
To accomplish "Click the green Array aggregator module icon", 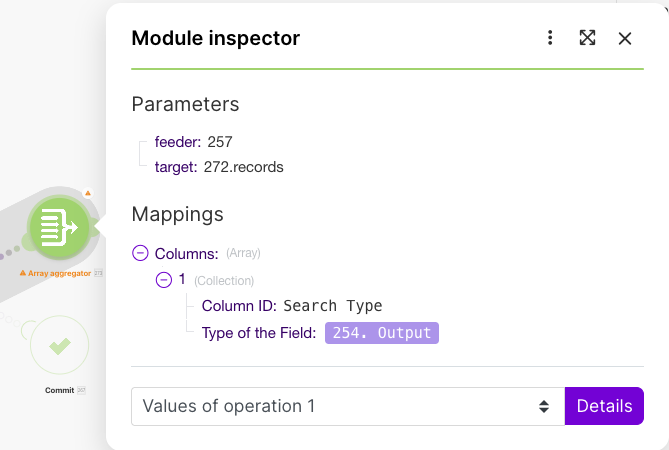I will coord(60,228).
